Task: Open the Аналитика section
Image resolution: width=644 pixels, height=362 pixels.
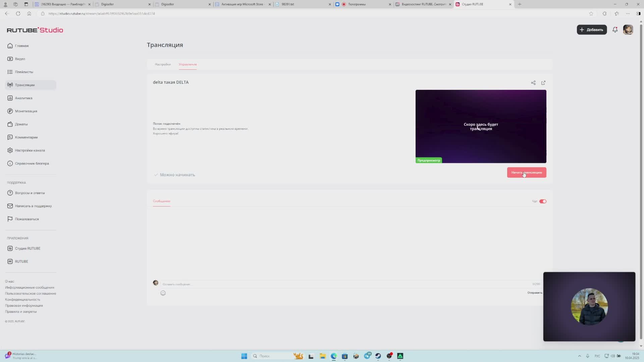Action: tap(23, 98)
